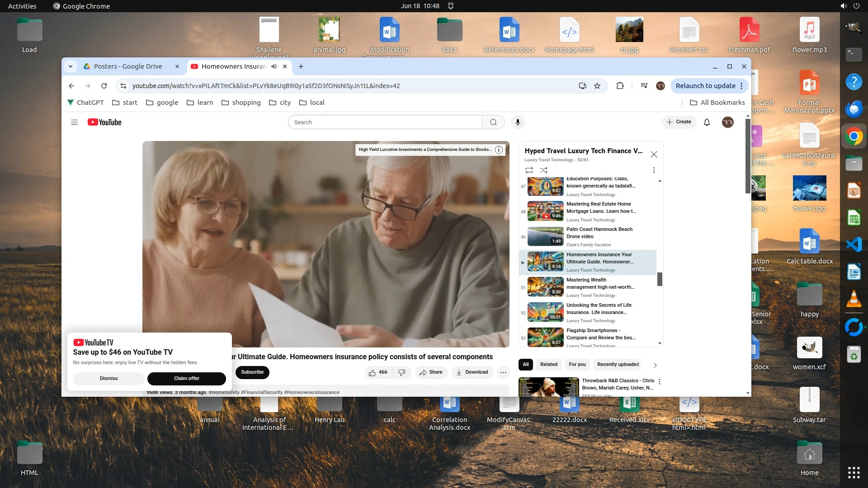Mute the Homeowners Insurance tab audio
Viewport: 868px width, 488px height.
point(274,66)
